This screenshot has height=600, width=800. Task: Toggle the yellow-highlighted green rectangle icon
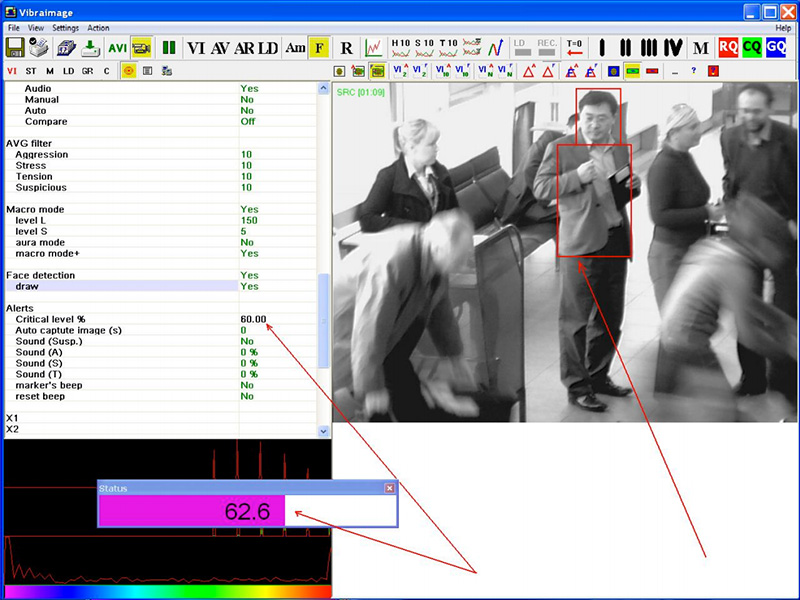633,71
